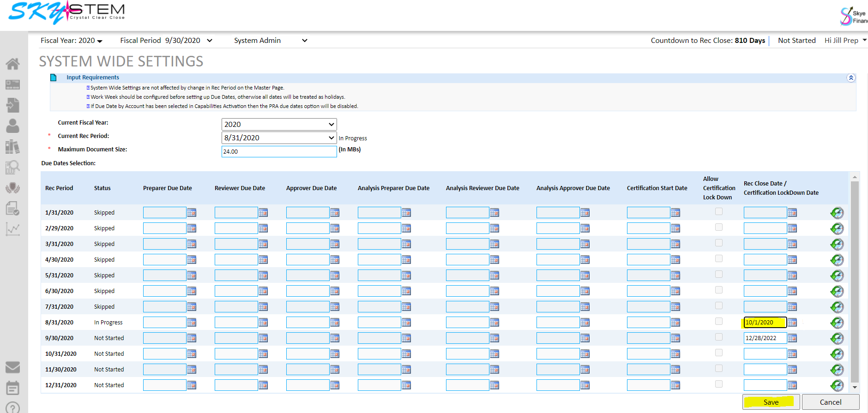Viewport: 868px width, 413px height.
Task: Click the Maximum Document Size field
Action: pos(279,152)
